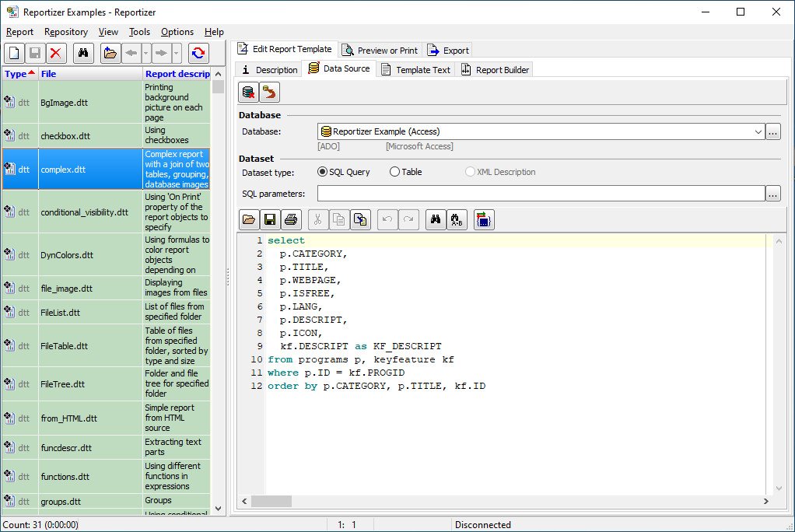Screen dimensions: 795x532
Task: Click the new report icon in the repository toolbar
Action: pyautogui.click(x=15, y=53)
